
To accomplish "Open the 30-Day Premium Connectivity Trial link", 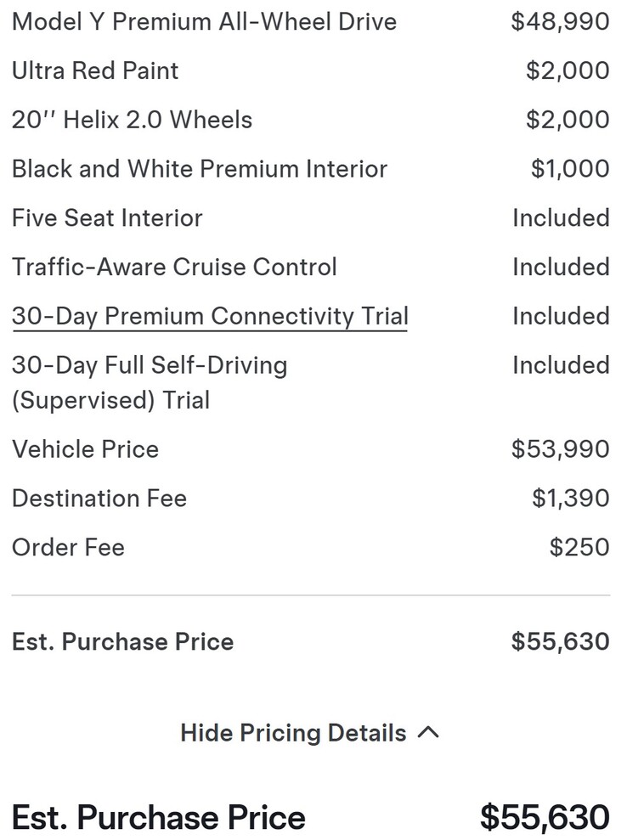I will pos(209,316).
